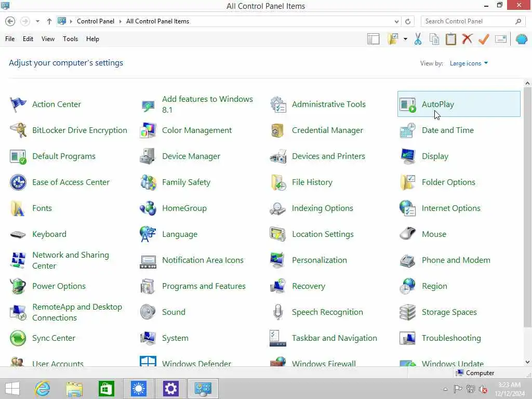Click the Credential Manager safe icon
532x399 pixels.
(278, 130)
